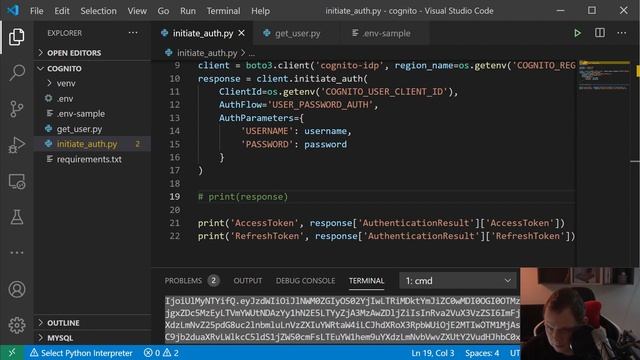Open .env-sample file in explorer
This screenshot has width=640, height=360.
92,113
